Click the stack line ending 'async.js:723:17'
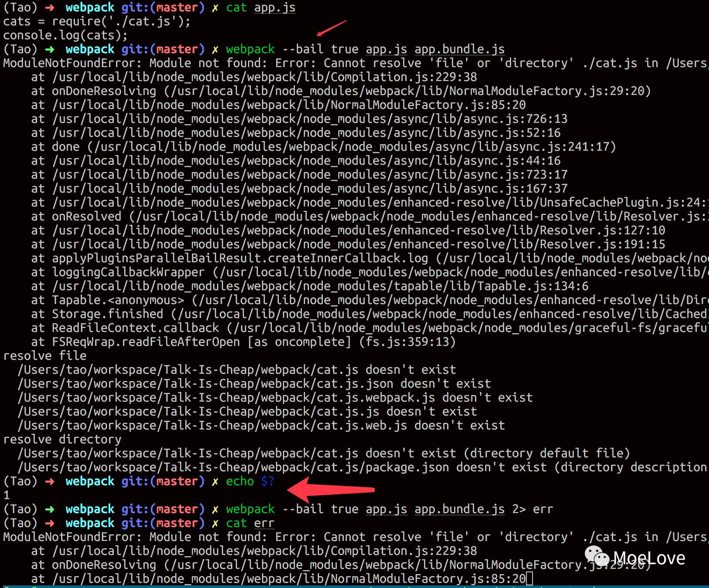Screen dimensions: 709x588 (299, 175)
